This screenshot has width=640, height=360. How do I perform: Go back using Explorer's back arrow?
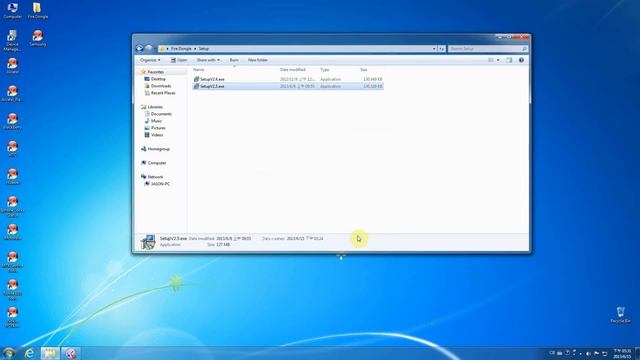[x=140, y=49]
